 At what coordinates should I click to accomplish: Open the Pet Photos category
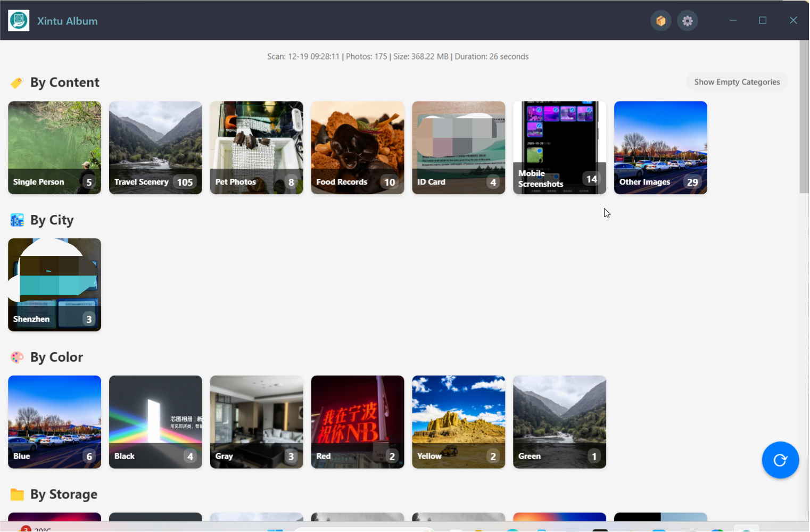[x=257, y=147]
